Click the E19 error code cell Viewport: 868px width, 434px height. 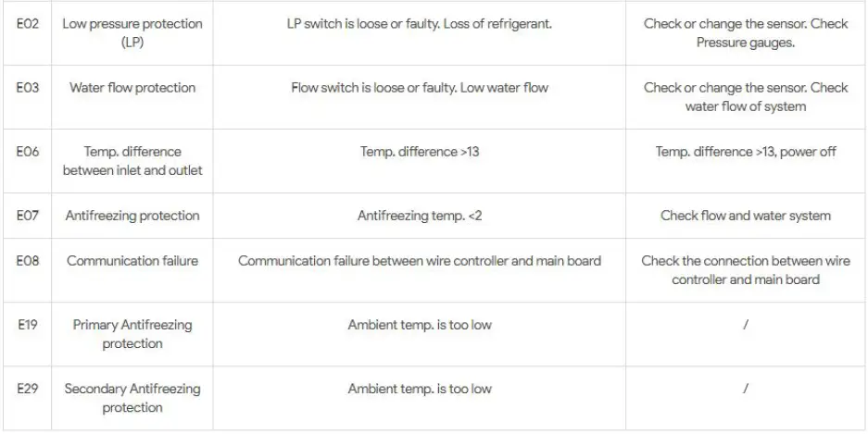point(27,325)
